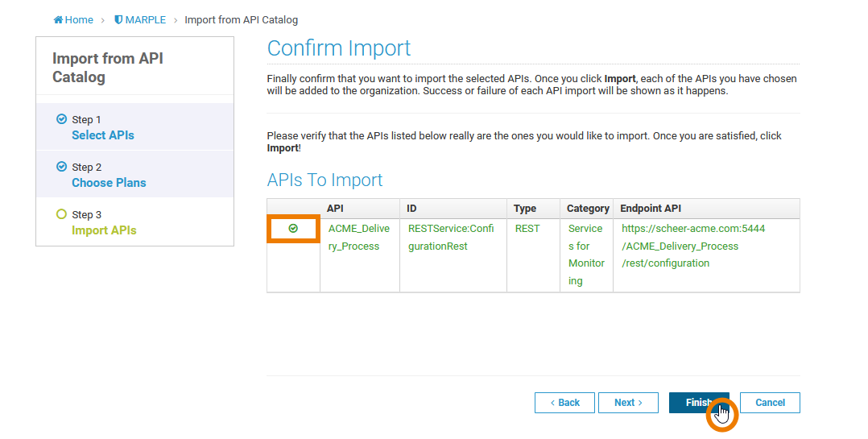The height and width of the screenshot is (439, 868).
Task: Click the Step 2 completed check icon
Action: click(61, 167)
